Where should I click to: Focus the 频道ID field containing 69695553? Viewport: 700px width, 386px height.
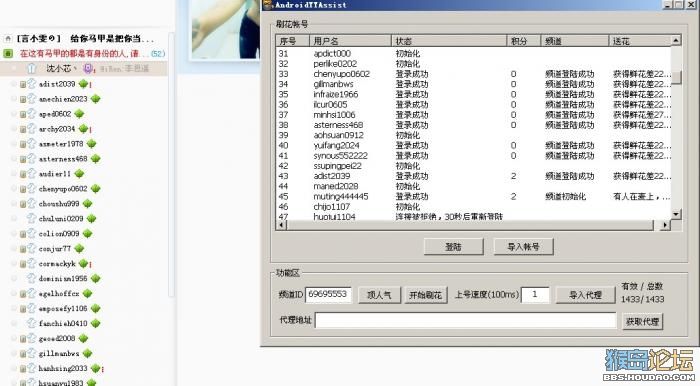[329, 295]
